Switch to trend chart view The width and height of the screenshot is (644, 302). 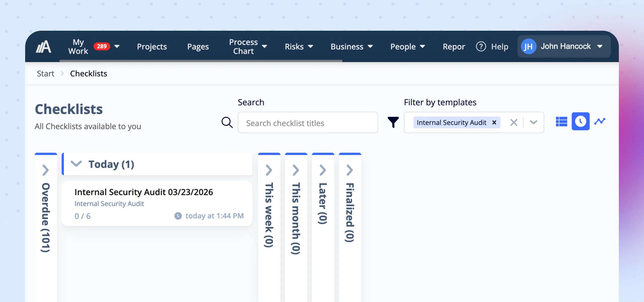coord(600,121)
